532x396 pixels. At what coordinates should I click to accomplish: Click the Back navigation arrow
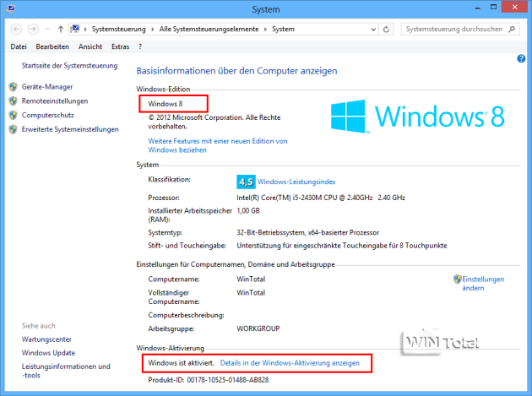coord(16,30)
